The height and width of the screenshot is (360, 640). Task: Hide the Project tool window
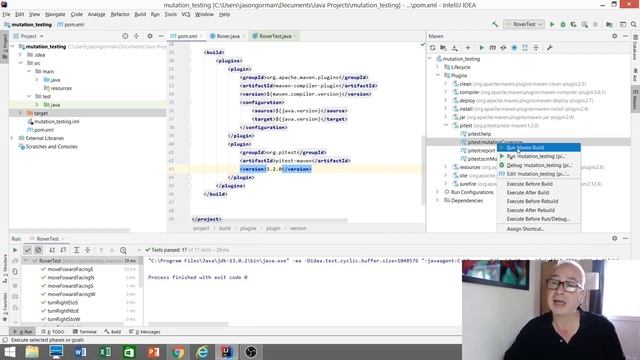(161, 36)
